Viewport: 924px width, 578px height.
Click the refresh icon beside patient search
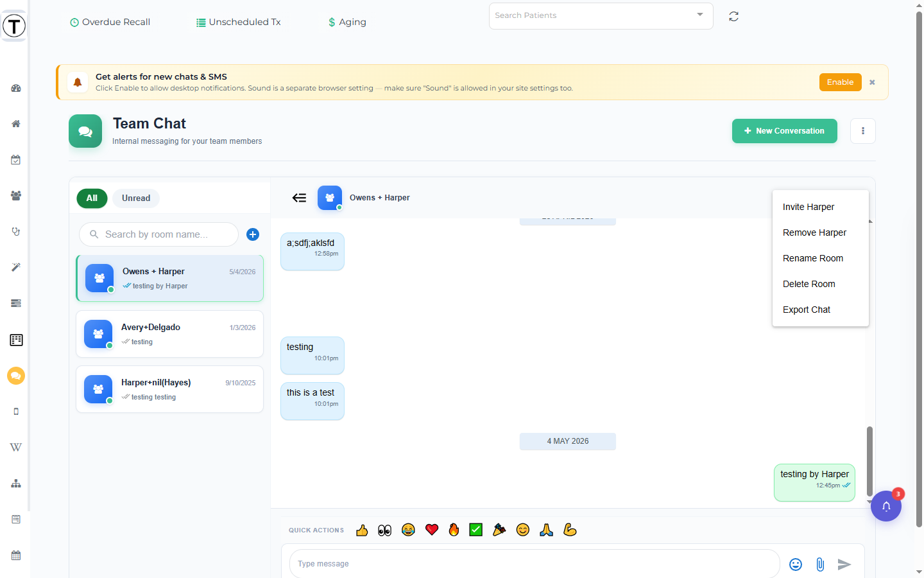(733, 17)
